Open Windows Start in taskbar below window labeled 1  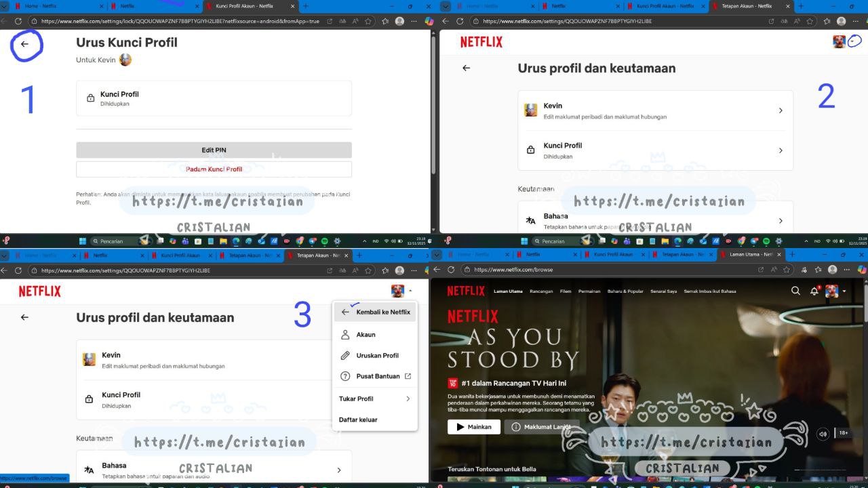pos(83,241)
